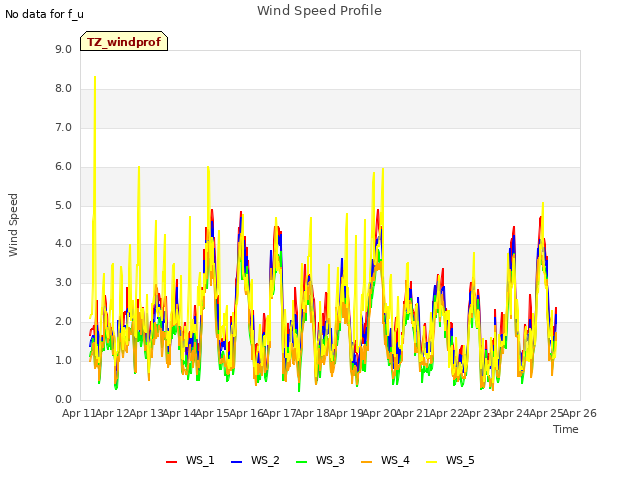Click the Apr 20 x-axis date label
The width and height of the screenshot is (640, 480).
pos(379,413)
